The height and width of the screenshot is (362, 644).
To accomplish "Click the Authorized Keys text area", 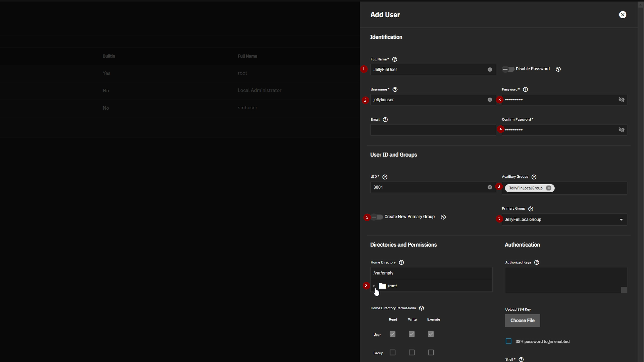I will pyautogui.click(x=566, y=280).
